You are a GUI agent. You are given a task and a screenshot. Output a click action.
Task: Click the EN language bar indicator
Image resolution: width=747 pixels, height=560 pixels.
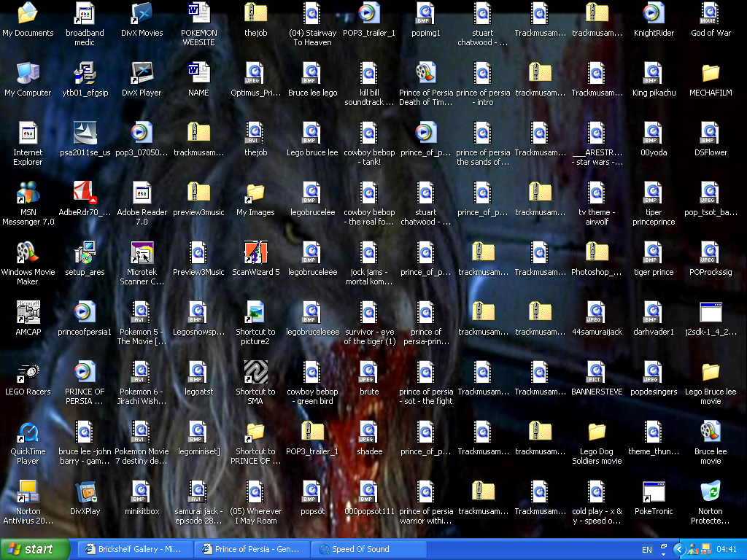pos(646,550)
